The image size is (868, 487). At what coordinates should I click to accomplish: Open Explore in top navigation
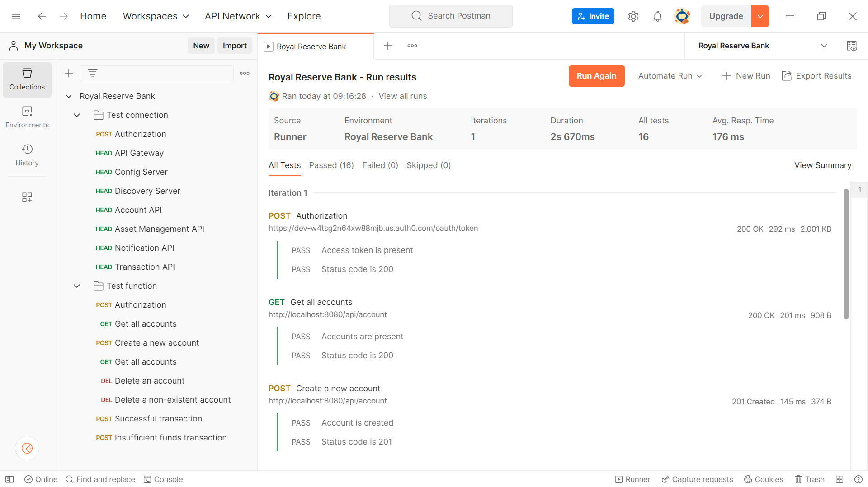click(x=304, y=16)
